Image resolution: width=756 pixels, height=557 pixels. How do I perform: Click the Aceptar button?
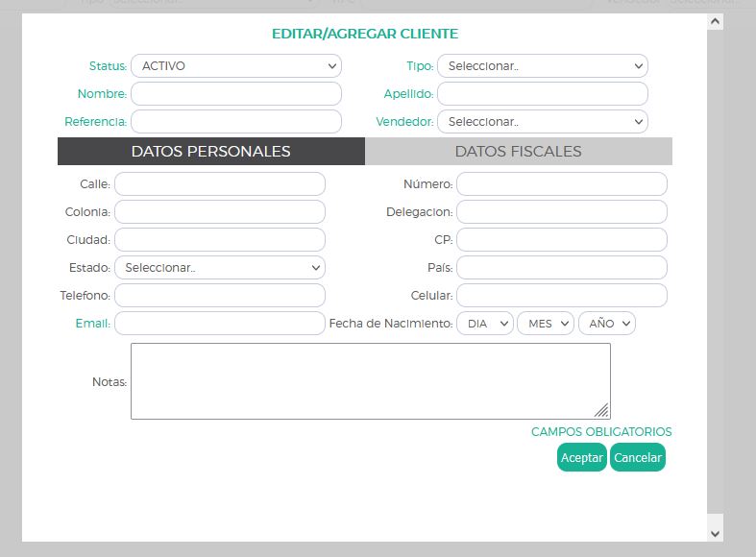tap(581, 458)
